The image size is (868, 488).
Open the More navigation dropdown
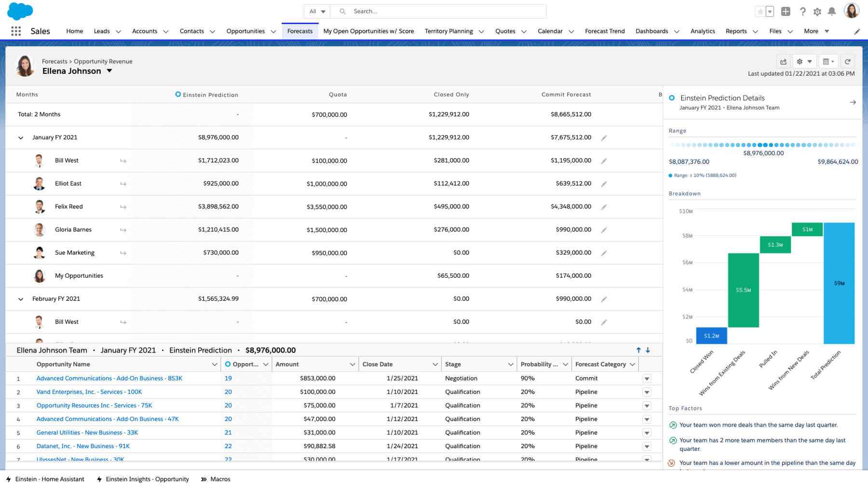pyautogui.click(x=816, y=31)
